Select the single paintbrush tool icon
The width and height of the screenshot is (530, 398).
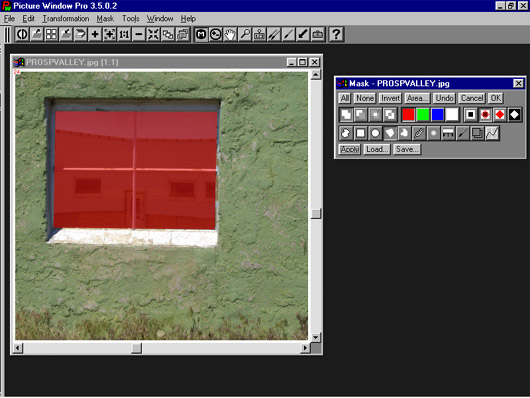tap(288, 34)
